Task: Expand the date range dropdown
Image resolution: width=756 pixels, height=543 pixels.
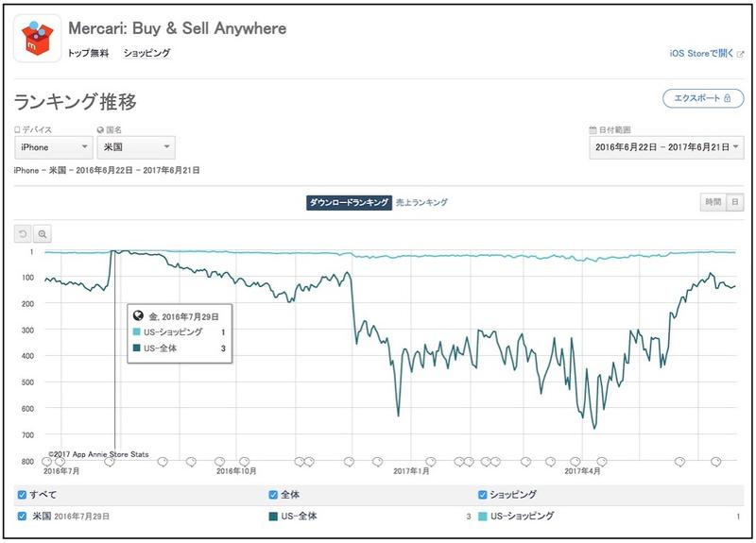Action: 666,147
